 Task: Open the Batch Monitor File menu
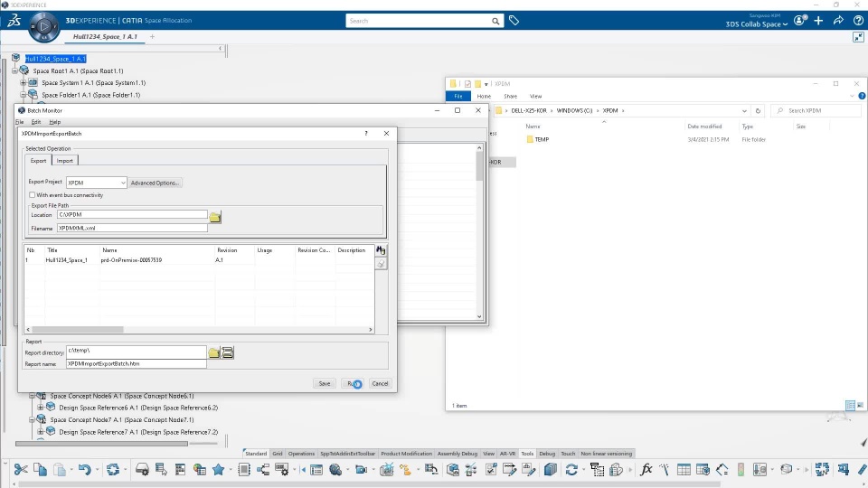coord(19,122)
